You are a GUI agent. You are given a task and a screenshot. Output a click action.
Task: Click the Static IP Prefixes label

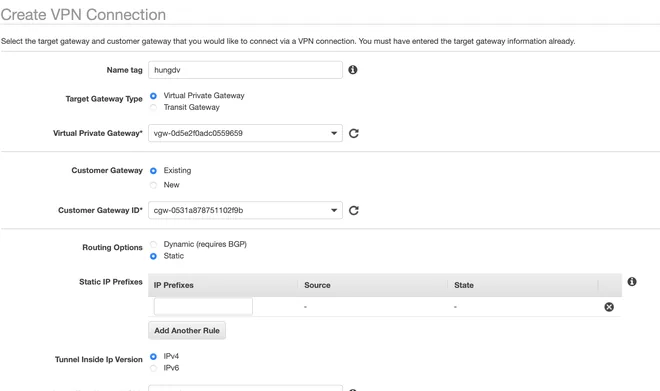(111, 282)
